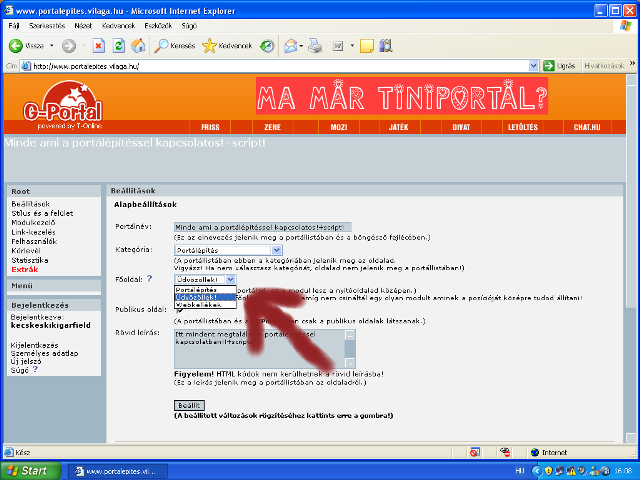Toggle the Főoldal dropdown arrow
Screen dimensions: 640x480
231,280
